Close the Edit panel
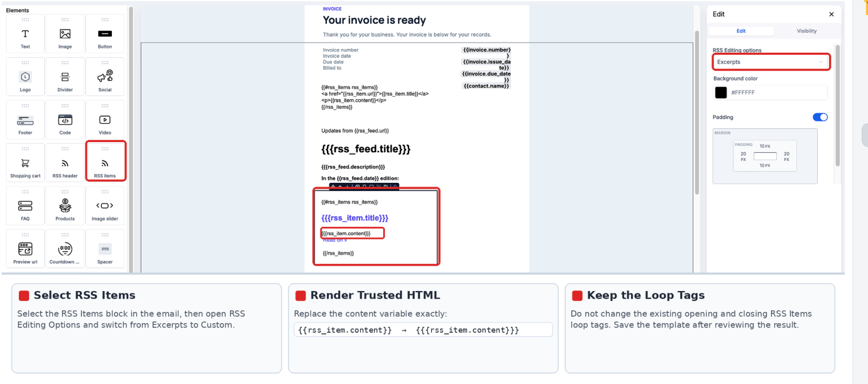The width and height of the screenshot is (868, 384). point(832,14)
